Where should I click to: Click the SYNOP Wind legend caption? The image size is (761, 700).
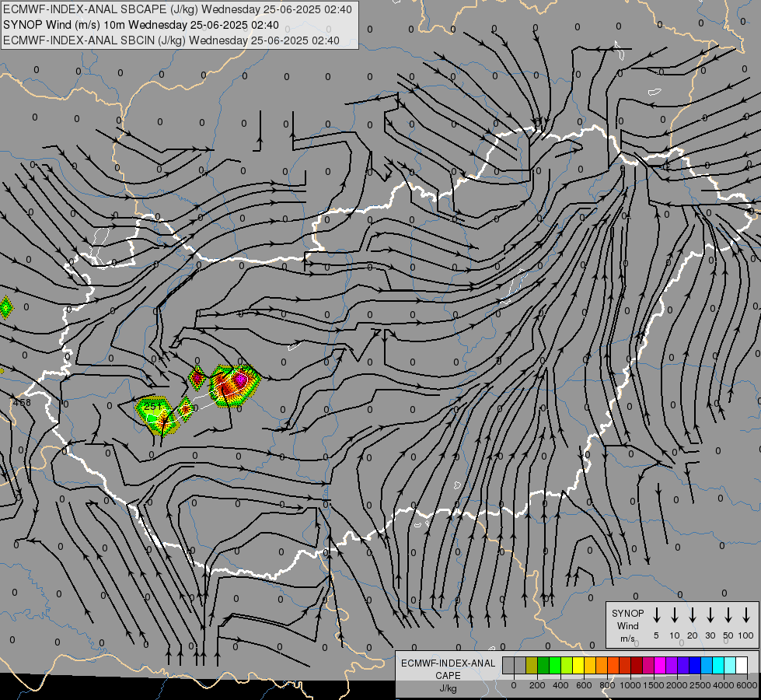point(627,625)
